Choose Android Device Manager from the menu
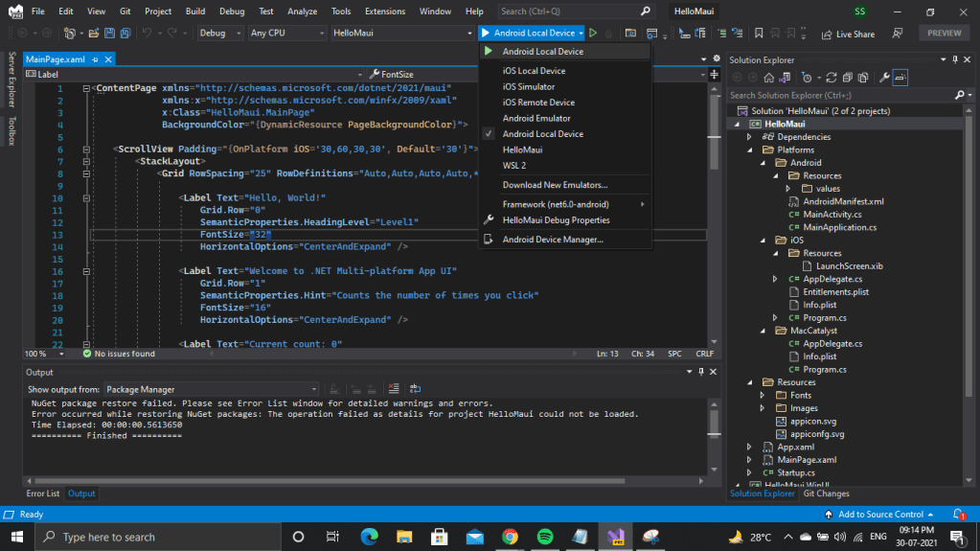Screen dimensions: 980x551 pos(553,240)
